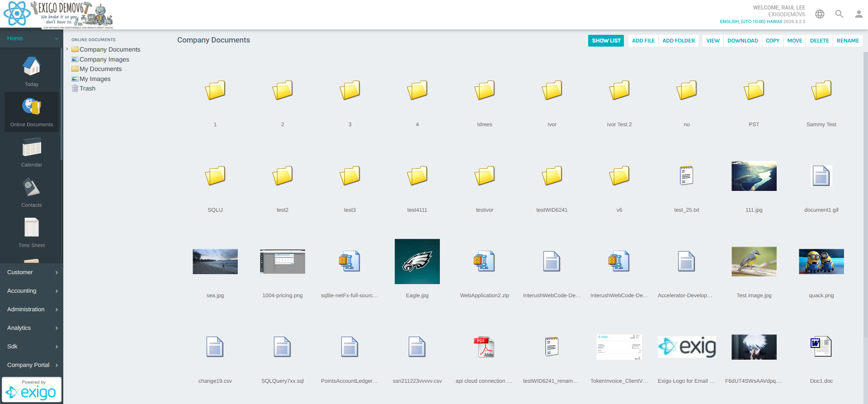
Task: Select the folder named PST
Action: (x=754, y=90)
